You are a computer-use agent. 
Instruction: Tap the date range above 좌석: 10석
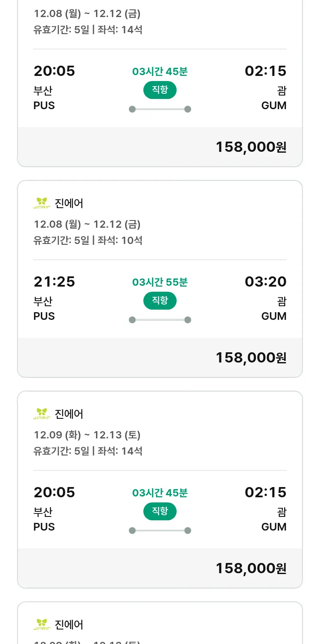click(87, 224)
